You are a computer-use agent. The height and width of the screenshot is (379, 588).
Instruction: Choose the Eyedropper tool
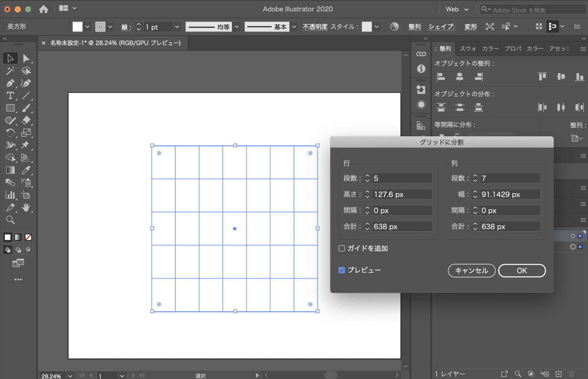pos(26,170)
